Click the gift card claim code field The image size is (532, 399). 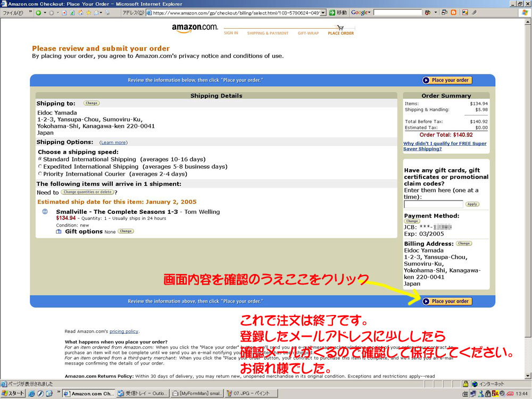(x=433, y=204)
